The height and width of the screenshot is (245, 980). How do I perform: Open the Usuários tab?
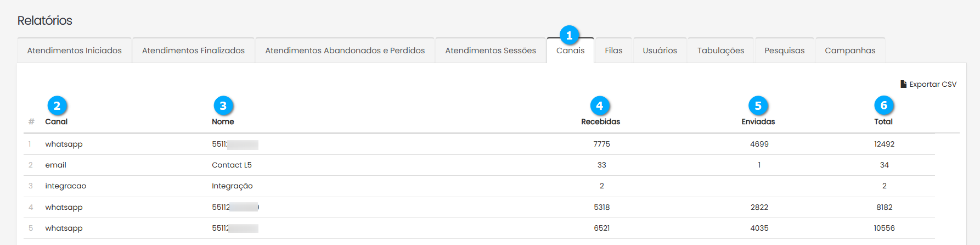[x=660, y=51]
